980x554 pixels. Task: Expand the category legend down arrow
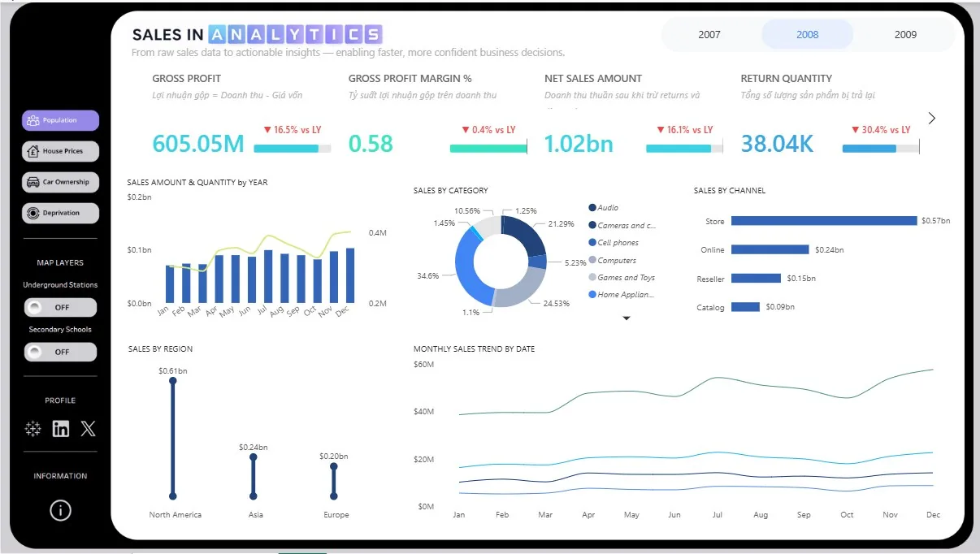click(627, 318)
